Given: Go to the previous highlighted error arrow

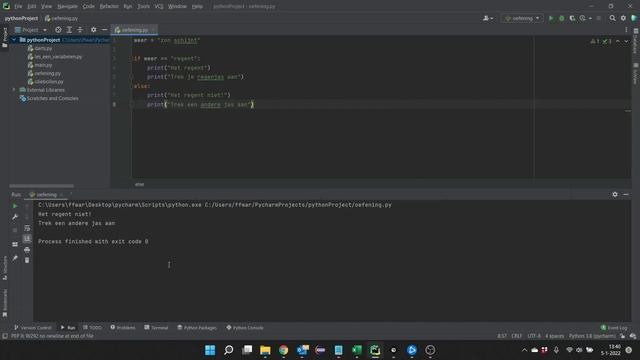Looking at the screenshot, I should pos(618,41).
